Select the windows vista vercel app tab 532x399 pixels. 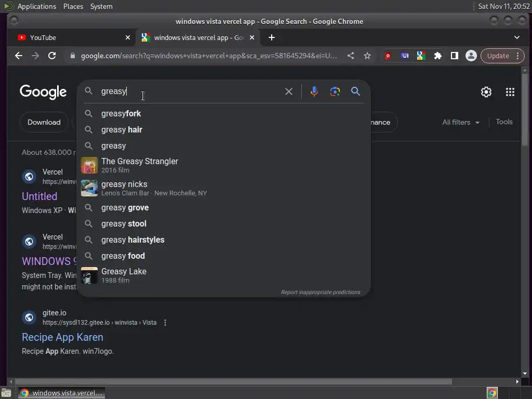pyautogui.click(x=197, y=37)
